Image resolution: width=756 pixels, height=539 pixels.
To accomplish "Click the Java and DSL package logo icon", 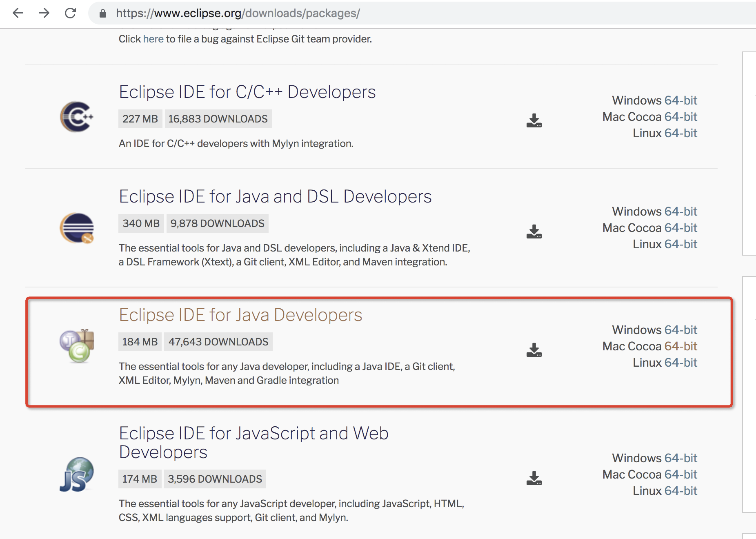I will [77, 228].
